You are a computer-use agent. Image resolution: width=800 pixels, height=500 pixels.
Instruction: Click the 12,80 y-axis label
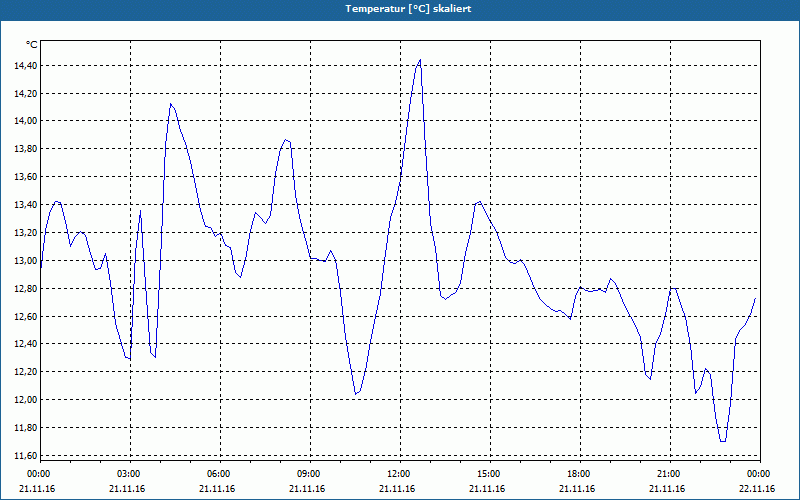(x=25, y=288)
